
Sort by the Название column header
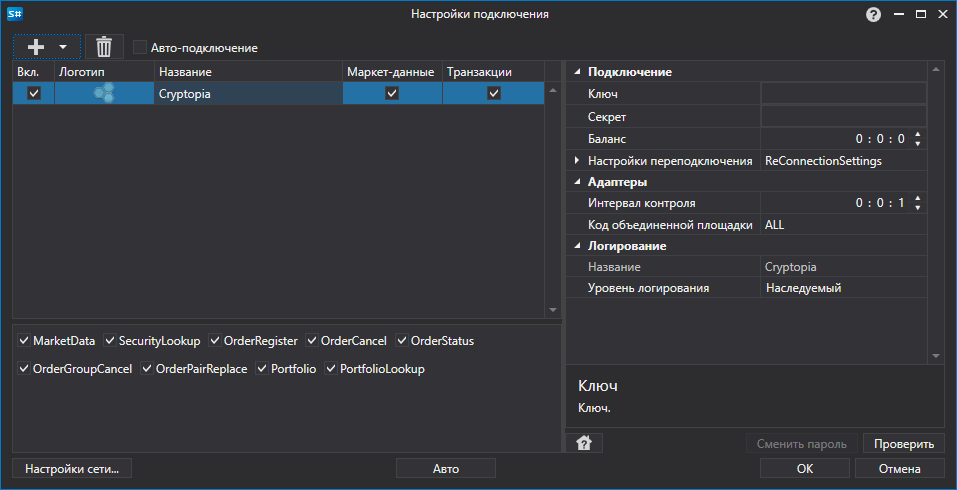(248, 72)
